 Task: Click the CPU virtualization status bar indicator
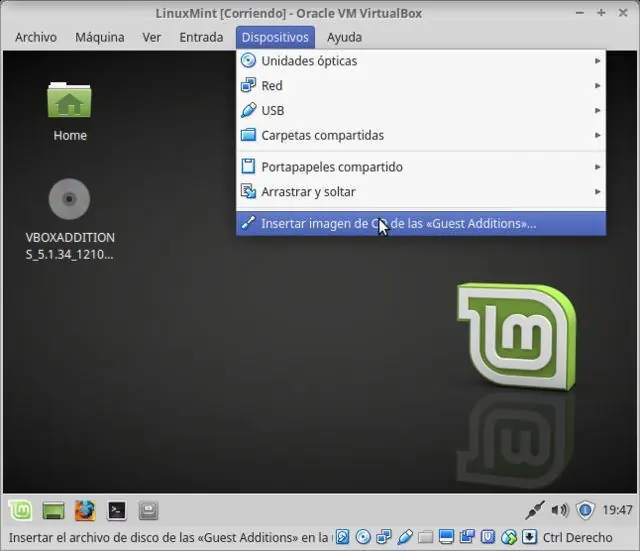tap(488, 537)
